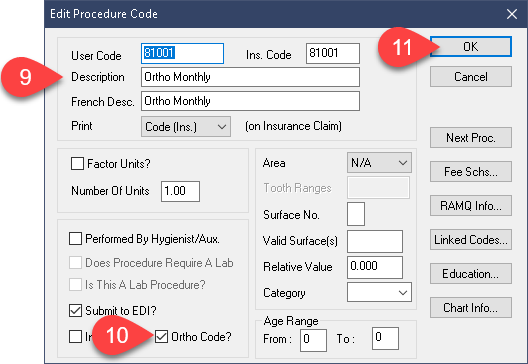Click the Valid Surface(s) field
Viewport: 528px width, 364px height.
[x=375, y=241]
